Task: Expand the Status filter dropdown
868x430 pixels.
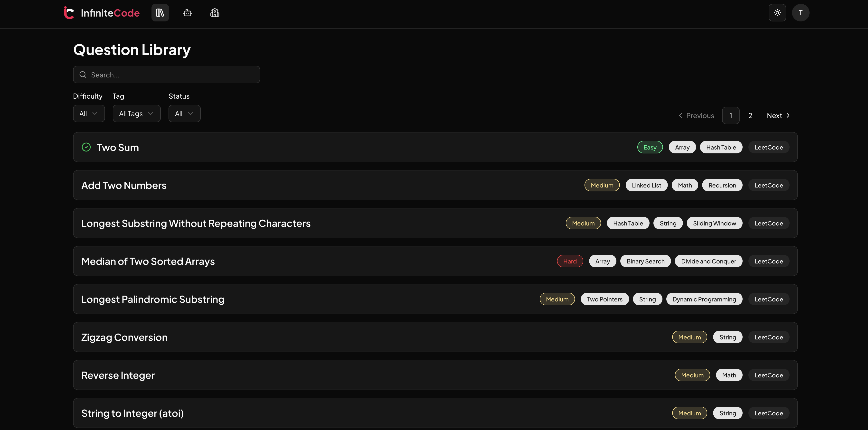Action: (184, 113)
